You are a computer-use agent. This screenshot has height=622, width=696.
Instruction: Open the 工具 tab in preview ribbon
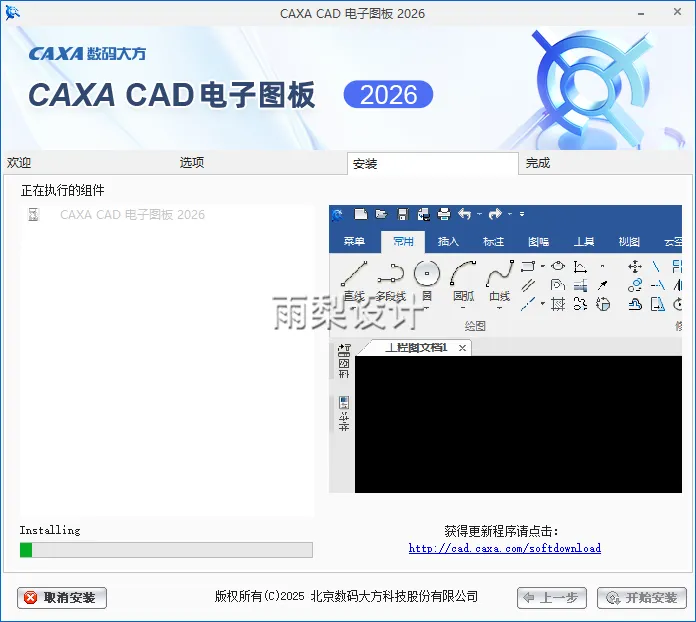584,242
